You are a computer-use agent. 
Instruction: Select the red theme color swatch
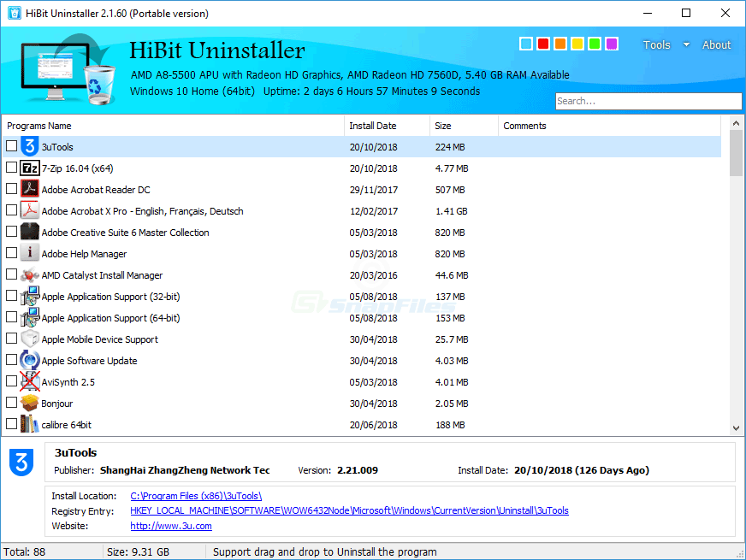pyautogui.click(x=543, y=44)
